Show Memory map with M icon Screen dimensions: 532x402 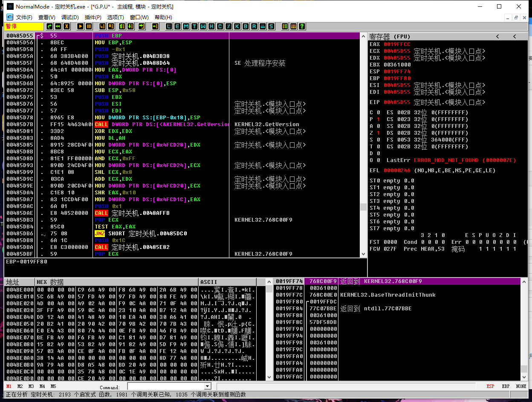pyautogui.click(x=186, y=26)
